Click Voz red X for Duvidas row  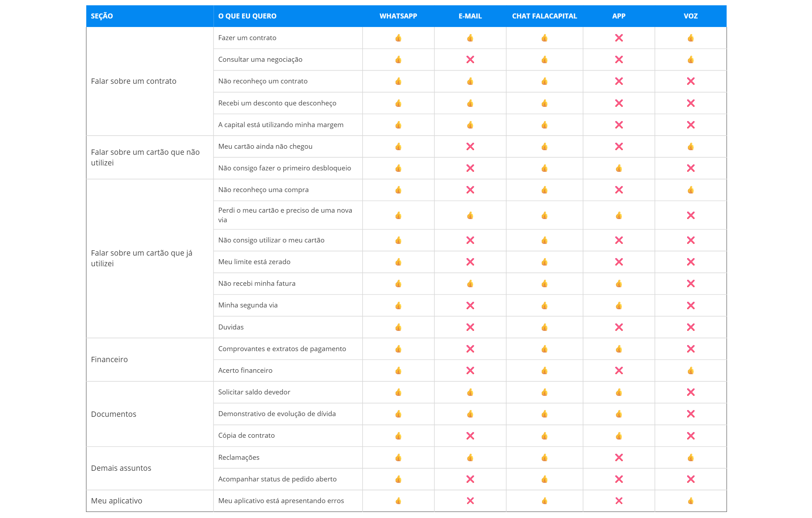[x=690, y=327]
